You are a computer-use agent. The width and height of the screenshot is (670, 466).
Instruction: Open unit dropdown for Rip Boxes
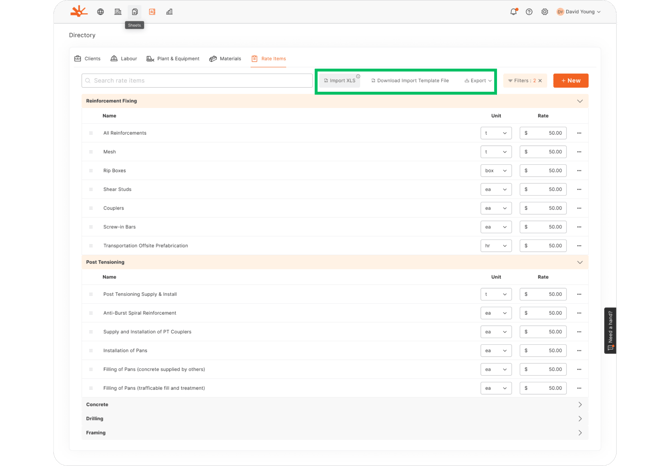495,171
